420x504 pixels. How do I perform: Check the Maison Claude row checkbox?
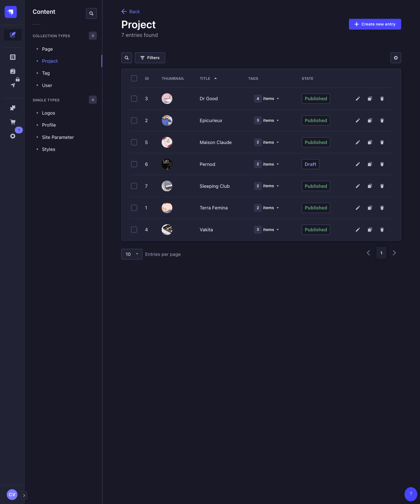(134, 142)
